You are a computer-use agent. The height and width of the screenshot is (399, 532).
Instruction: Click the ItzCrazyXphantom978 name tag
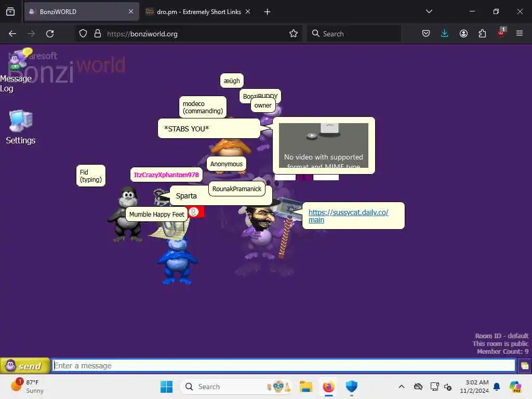pos(166,175)
